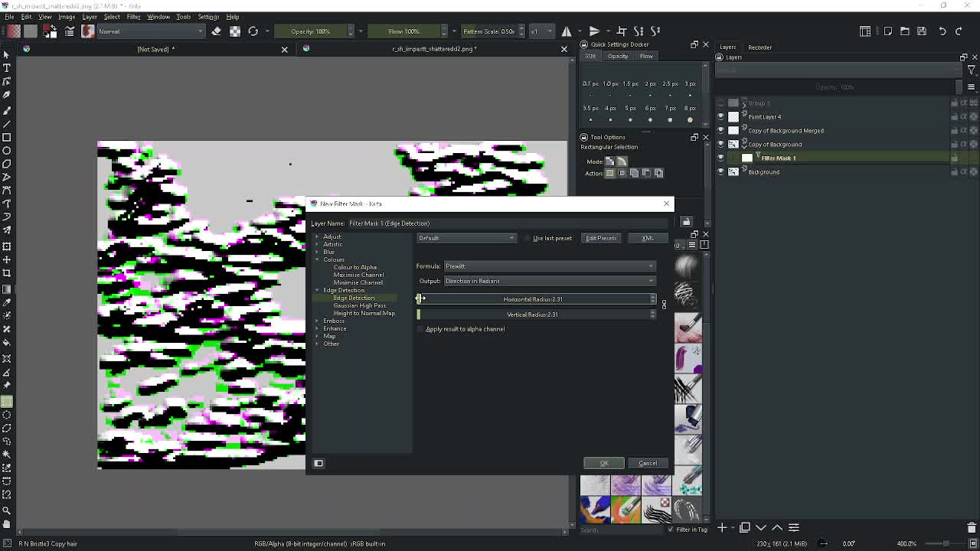Select the Height to Normal Map filter
This screenshot has width=980, height=551.
point(364,313)
